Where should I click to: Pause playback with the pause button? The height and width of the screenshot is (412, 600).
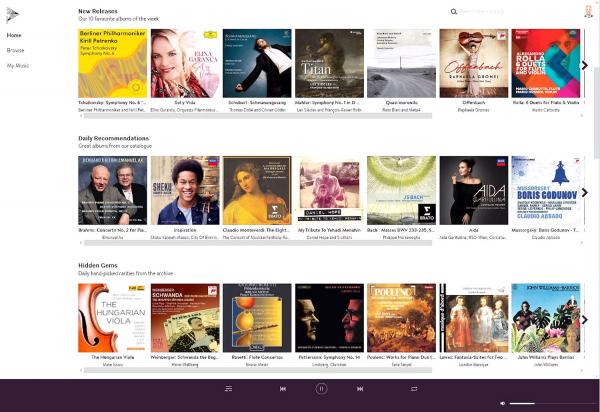click(x=321, y=389)
